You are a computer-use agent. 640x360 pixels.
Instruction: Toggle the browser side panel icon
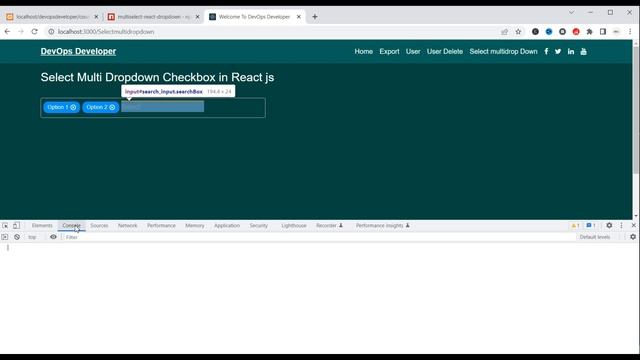pyautogui.click(x=603, y=31)
